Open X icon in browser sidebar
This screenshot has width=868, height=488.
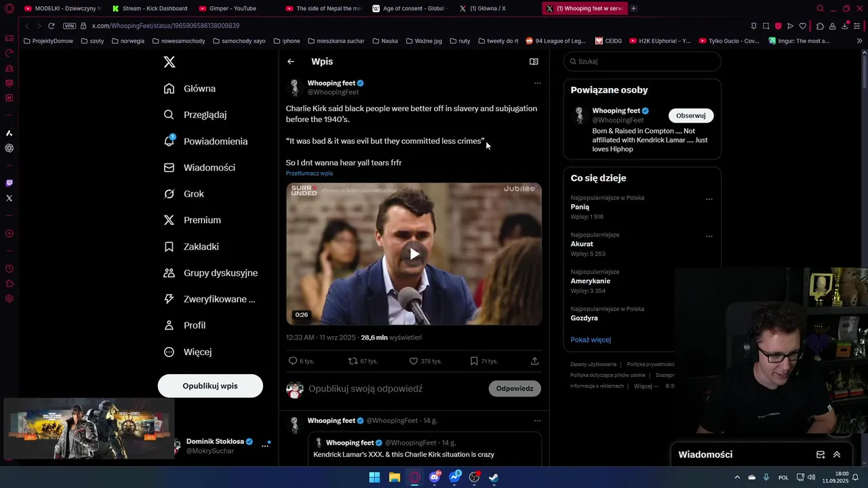tap(9, 199)
